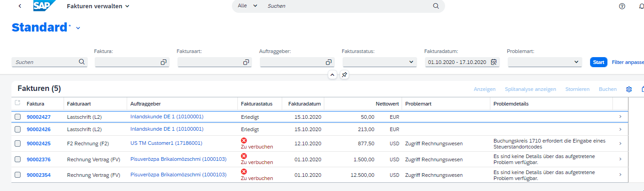
Task: Open the Standard view variant chevron
Action: [x=78, y=28]
